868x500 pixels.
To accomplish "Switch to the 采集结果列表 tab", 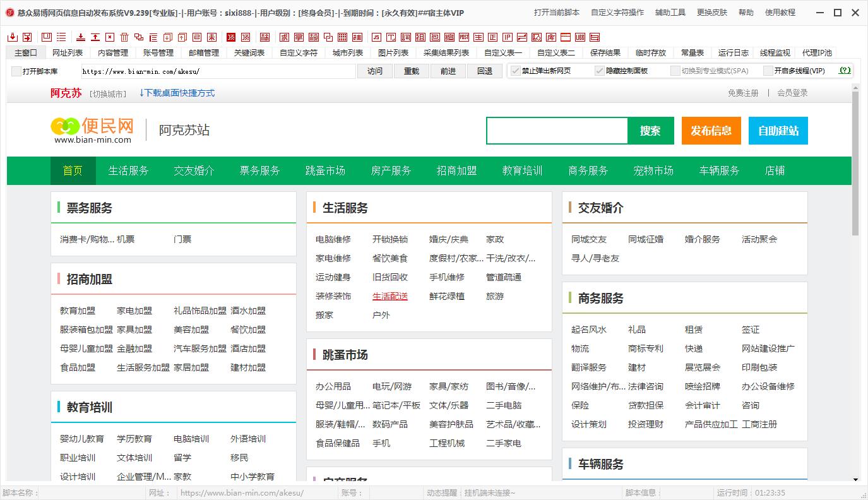I will click(446, 53).
